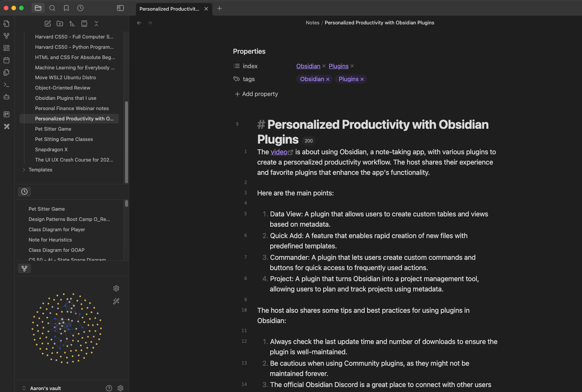Change sort order of files
Screen dimensions: 582x392
click(x=72, y=24)
